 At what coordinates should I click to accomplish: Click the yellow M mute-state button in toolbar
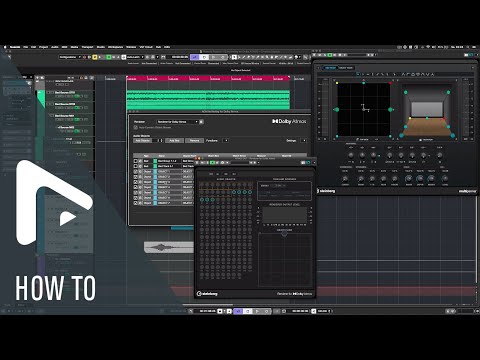[95, 57]
